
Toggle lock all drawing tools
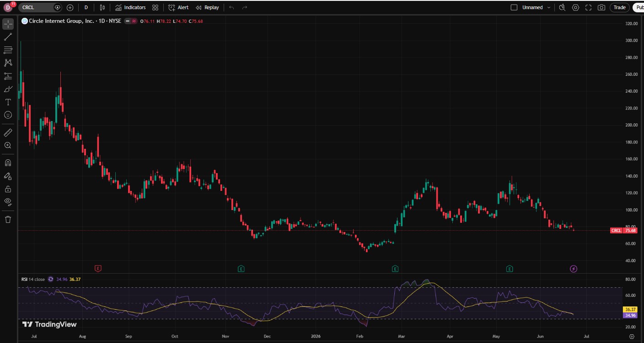click(x=8, y=189)
